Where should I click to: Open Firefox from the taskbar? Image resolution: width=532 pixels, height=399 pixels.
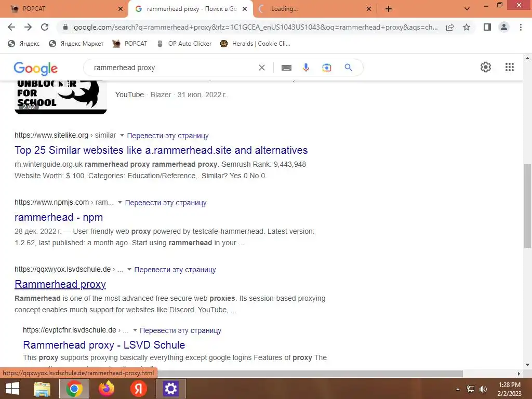(107, 389)
